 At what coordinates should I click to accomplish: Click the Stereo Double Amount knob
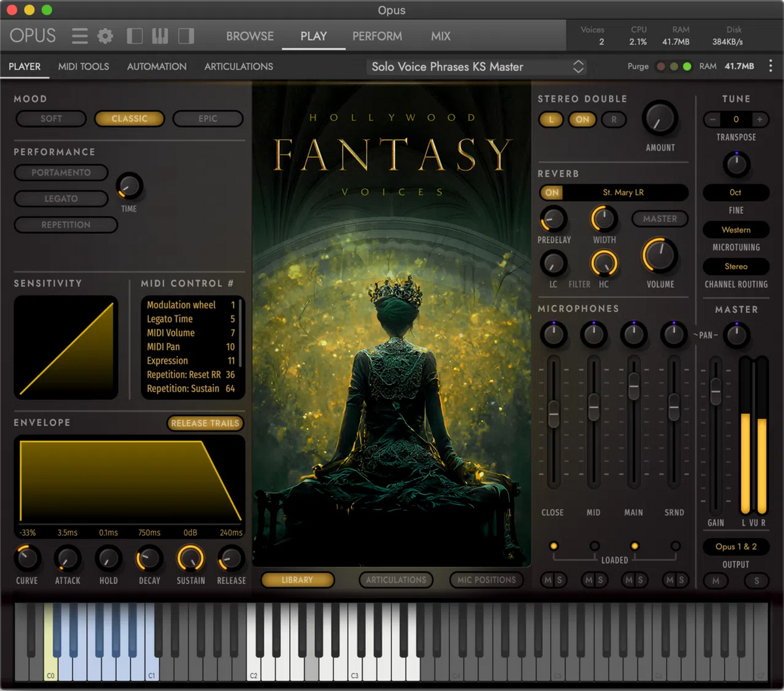(x=659, y=120)
